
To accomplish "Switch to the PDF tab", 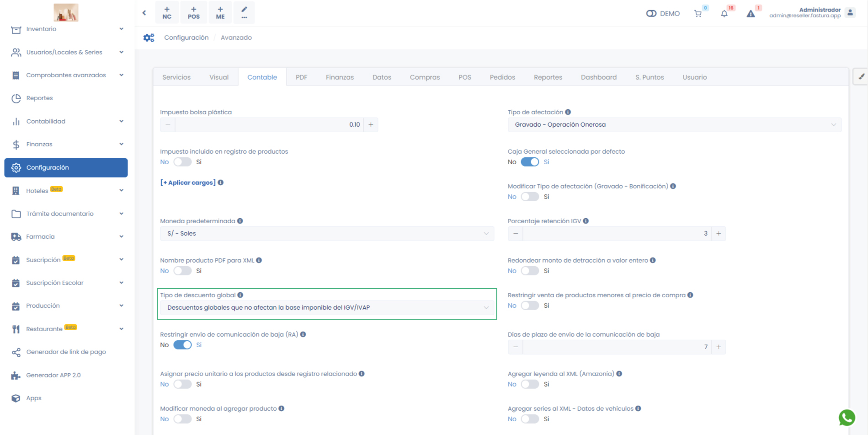I will 301,77.
